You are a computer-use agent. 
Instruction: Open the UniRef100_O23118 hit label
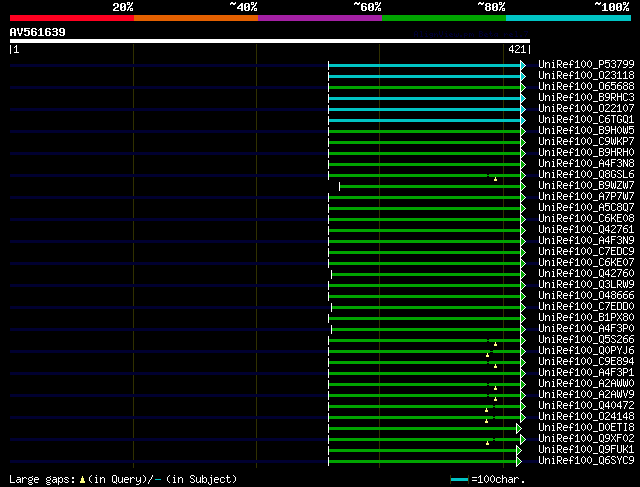[586, 76]
